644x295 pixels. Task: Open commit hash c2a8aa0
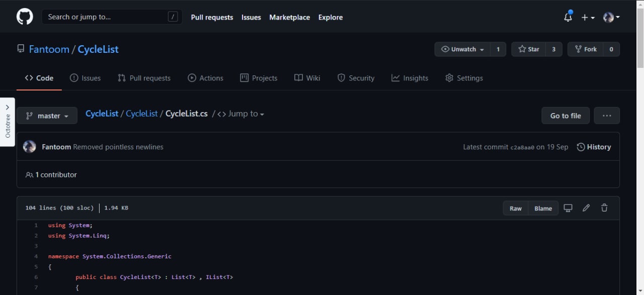point(522,147)
